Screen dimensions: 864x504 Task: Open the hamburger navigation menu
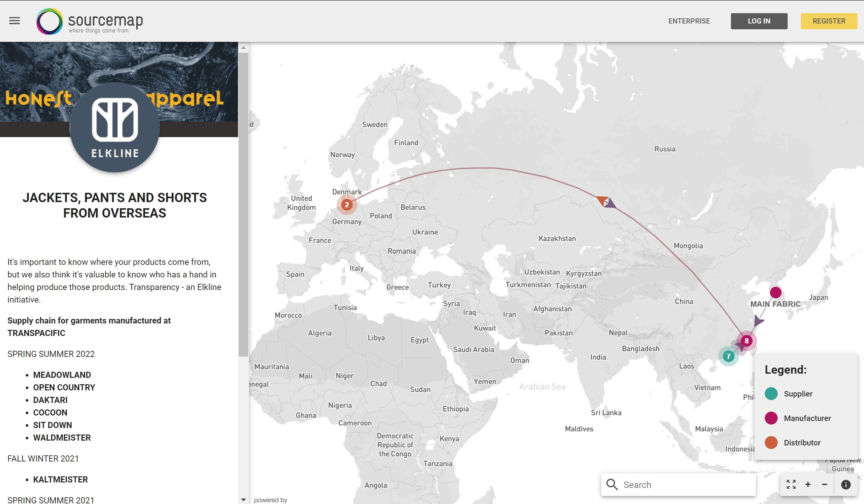(x=14, y=21)
